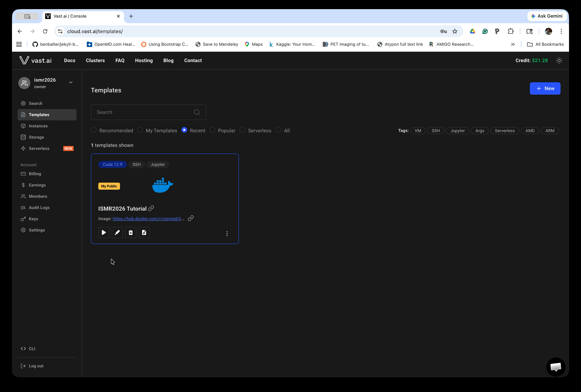Filter by the Jupyter tag chip
This screenshot has height=392, width=581.
point(457,131)
